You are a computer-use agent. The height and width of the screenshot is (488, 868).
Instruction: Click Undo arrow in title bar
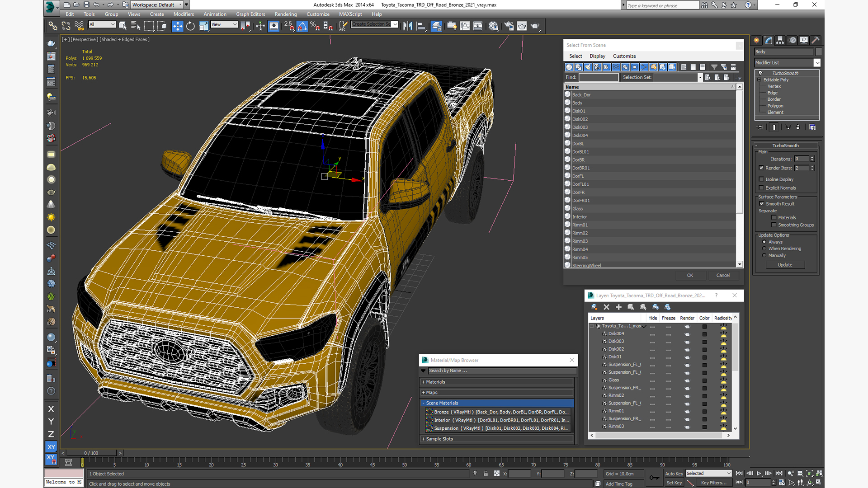pyautogui.click(x=96, y=5)
